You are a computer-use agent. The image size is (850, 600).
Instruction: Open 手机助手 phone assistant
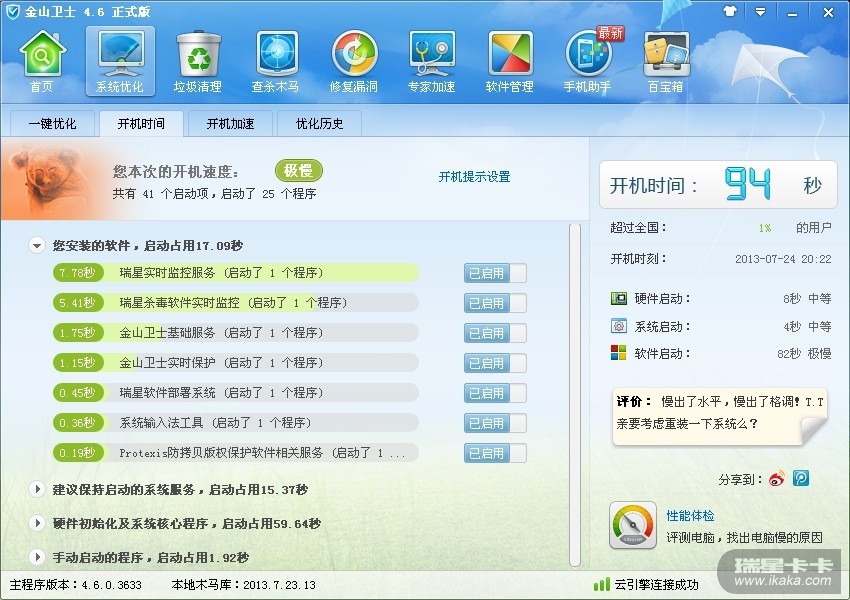588,61
